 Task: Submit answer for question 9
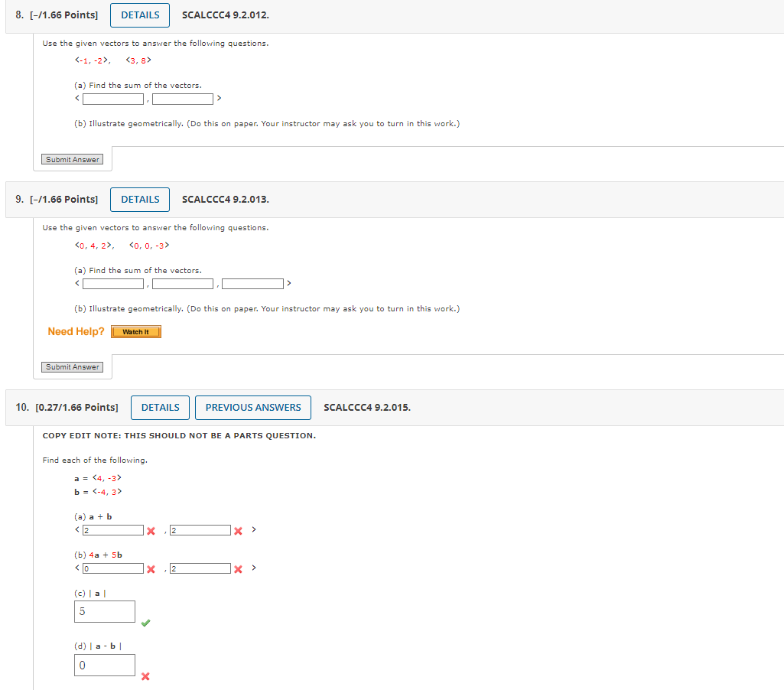[72, 367]
